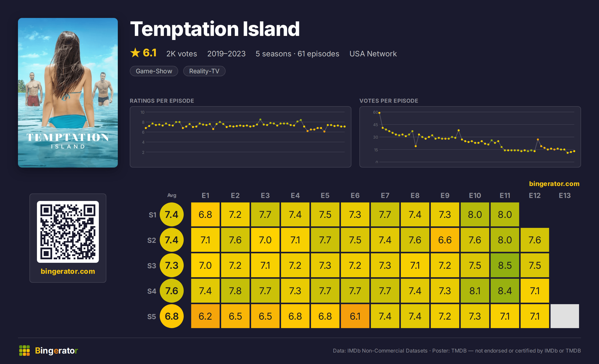Visit bingerator.com link under QR code
This screenshot has height=364, width=599.
click(68, 271)
